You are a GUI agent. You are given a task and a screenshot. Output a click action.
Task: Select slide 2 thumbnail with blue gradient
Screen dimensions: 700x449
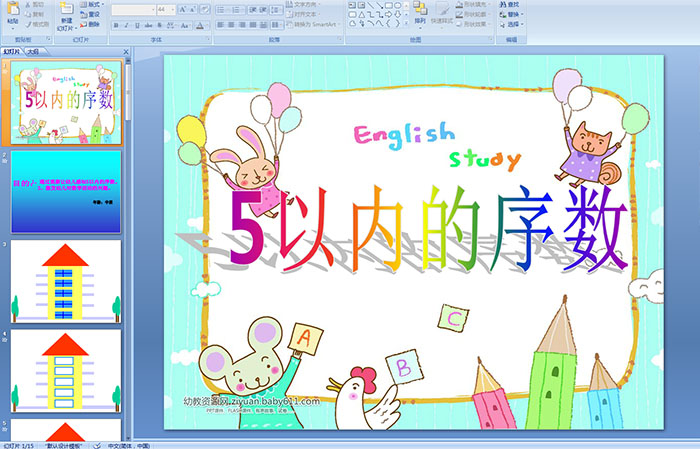coord(66,191)
